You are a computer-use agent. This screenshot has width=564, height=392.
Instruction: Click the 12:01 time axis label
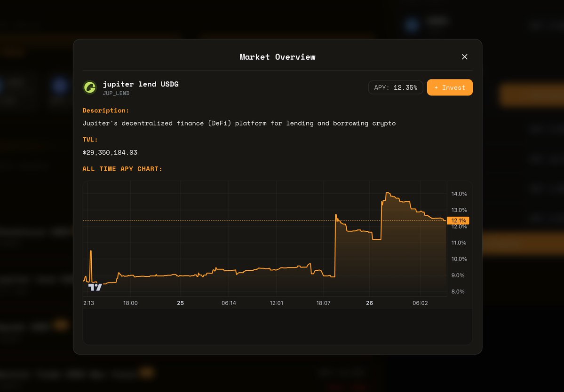[x=276, y=303]
